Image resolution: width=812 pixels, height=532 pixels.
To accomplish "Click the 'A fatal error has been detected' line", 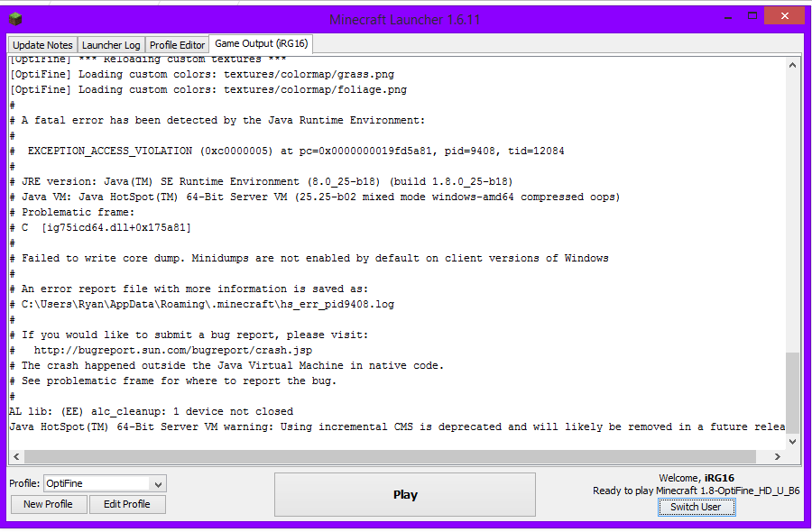I will click(x=217, y=121).
